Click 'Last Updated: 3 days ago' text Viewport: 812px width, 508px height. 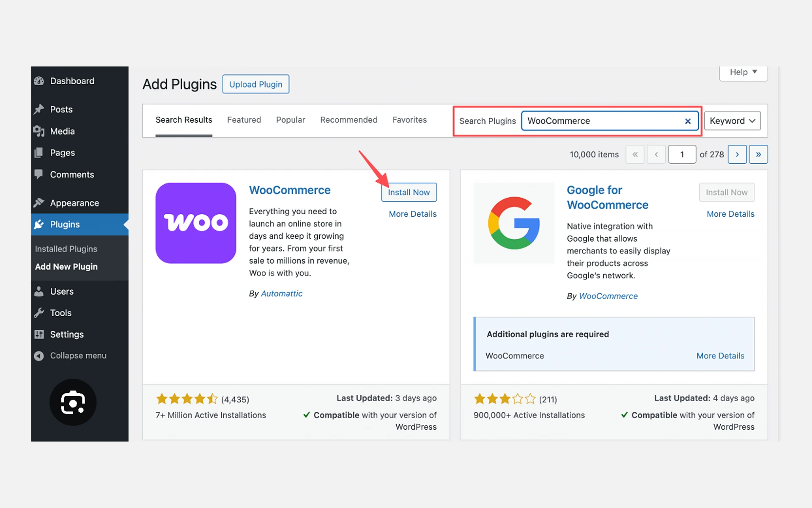(x=387, y=398)
